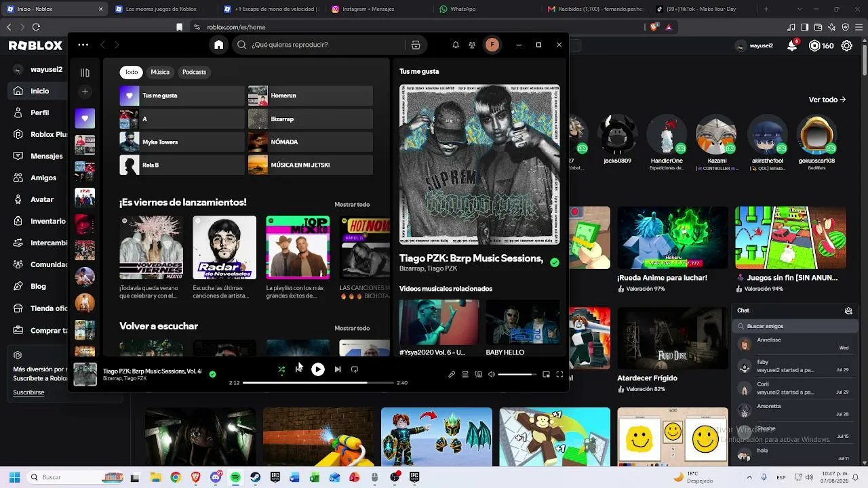Open Spotify miniplayer
The width and height of the screenshot is (868, 488).
546,374
